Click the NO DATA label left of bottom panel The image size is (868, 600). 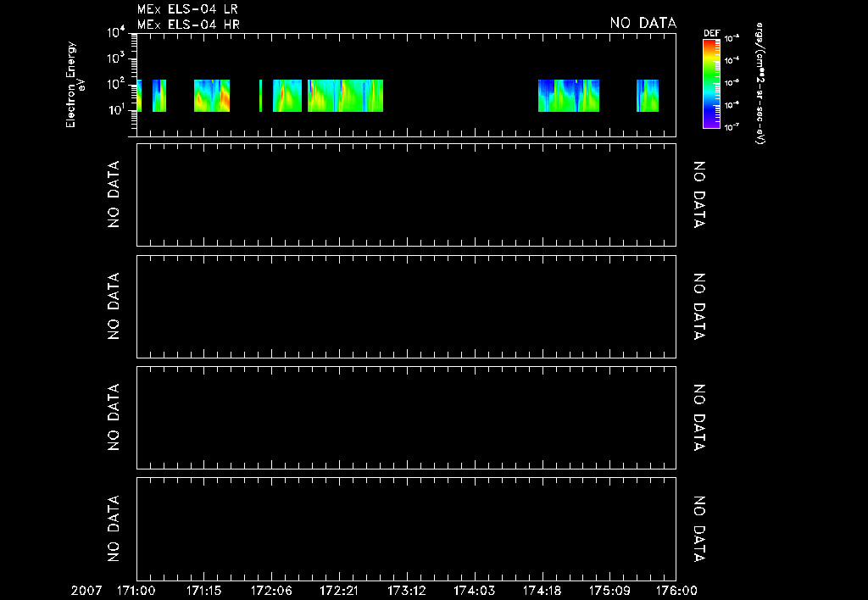114,529
